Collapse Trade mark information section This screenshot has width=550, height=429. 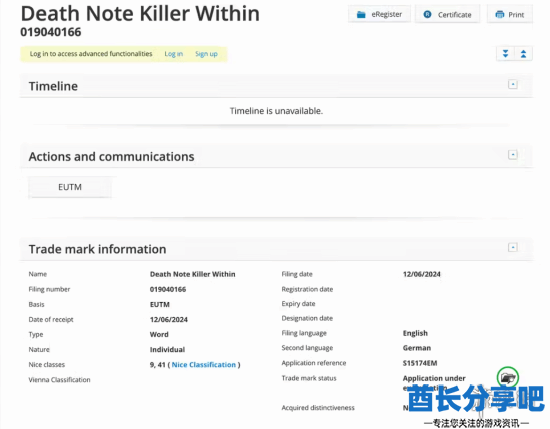point(513,247)
